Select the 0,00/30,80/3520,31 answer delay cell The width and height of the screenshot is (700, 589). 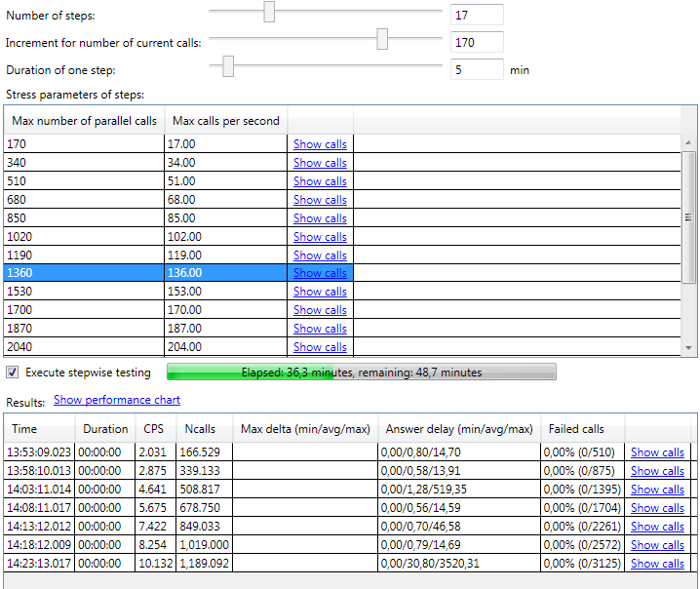click(459, 564)
